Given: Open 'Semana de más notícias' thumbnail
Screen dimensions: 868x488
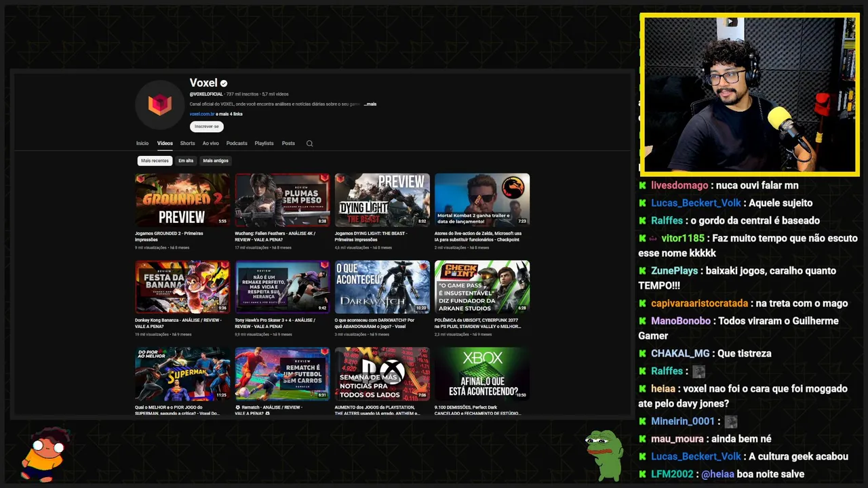Looking at the screenshot, I should point(382,373).
